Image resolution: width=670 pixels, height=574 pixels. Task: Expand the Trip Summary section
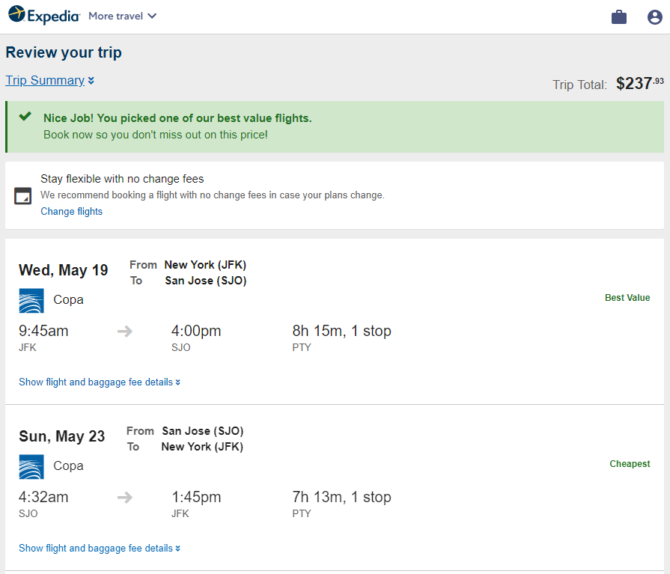[x=50, y=80]
